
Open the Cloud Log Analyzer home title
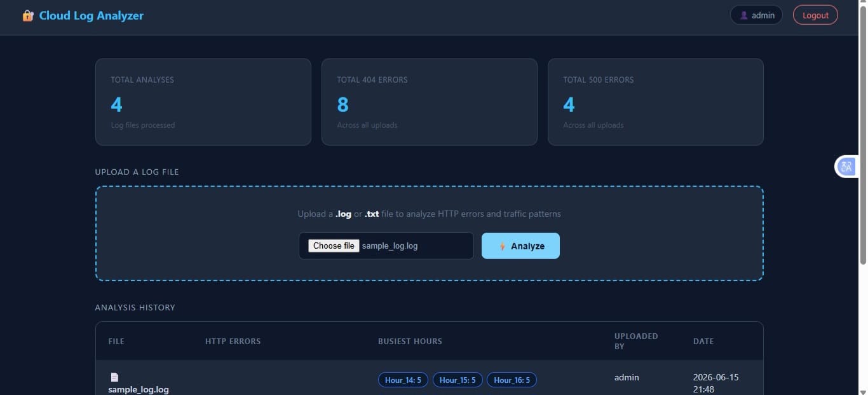tap(92, 16)
